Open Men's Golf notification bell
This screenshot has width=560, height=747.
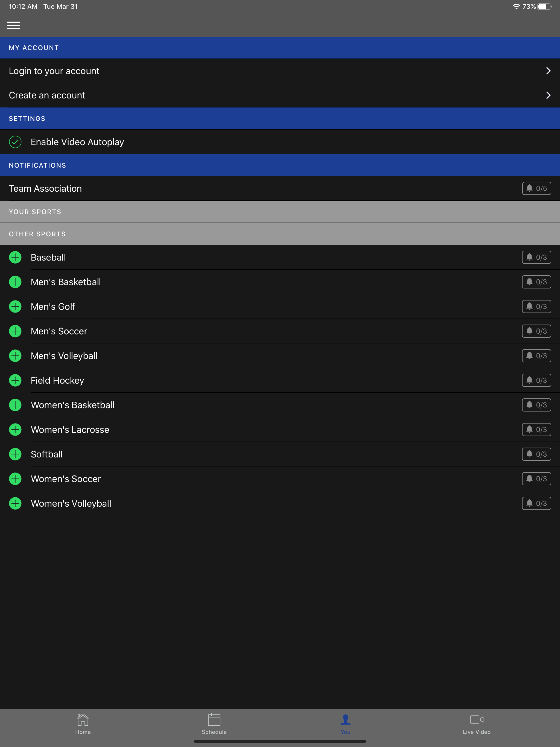pyautogui.click(x=536, y=307)
